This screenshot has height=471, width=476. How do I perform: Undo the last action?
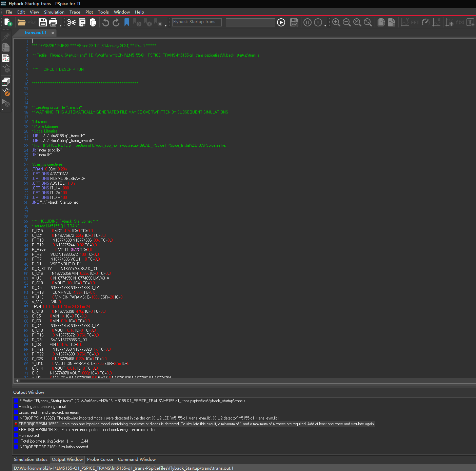point(106,22)
